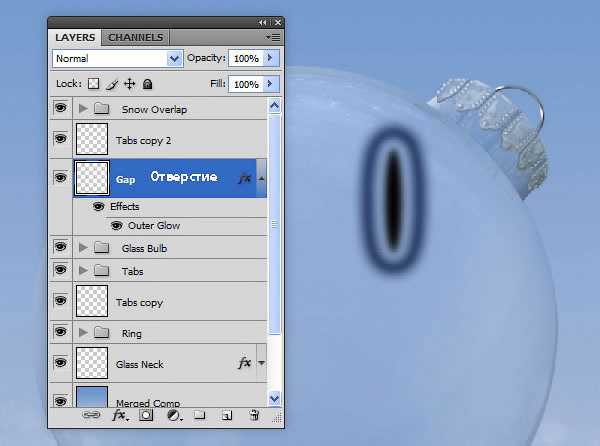Select the Glass Neck layer thumbnail
The image size is (600, 446).
(92, 363)
